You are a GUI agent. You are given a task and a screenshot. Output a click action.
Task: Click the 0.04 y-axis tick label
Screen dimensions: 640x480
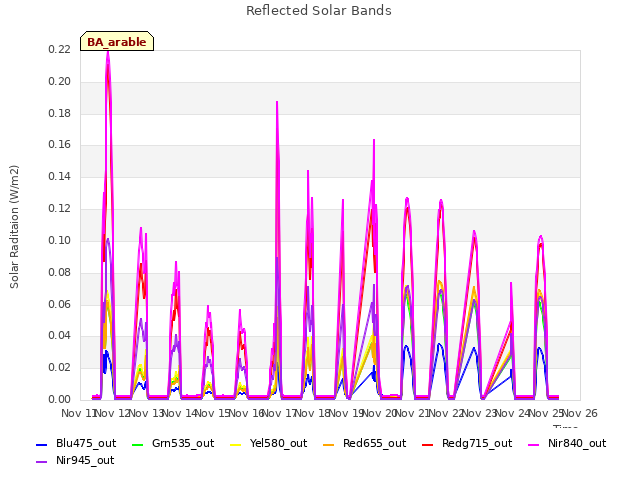tap(60, 336)
